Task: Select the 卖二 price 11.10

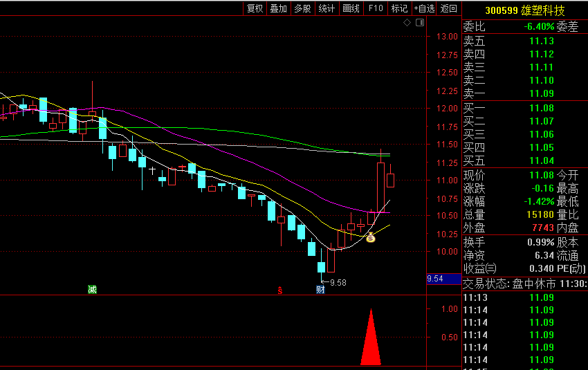Action: click(x=542, y=80)
